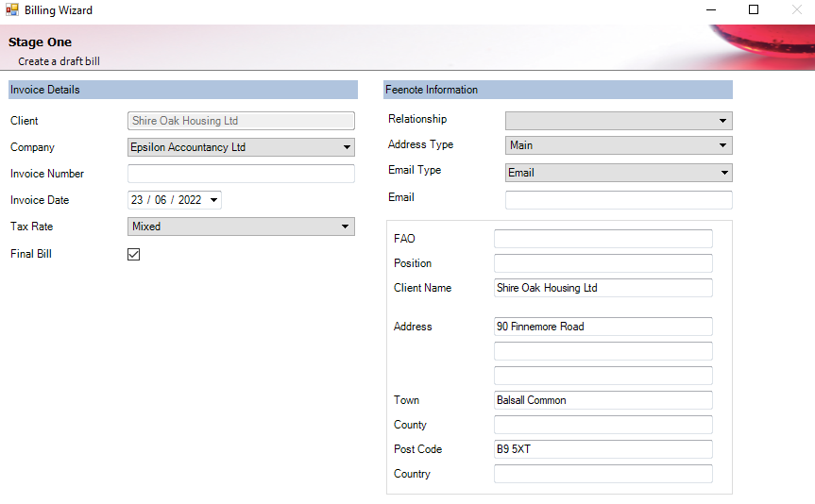The height and width of the screenshot is (504, 815).
Task: Click the Post Code label
Action: pyautogui.click(x=418, y=449)
